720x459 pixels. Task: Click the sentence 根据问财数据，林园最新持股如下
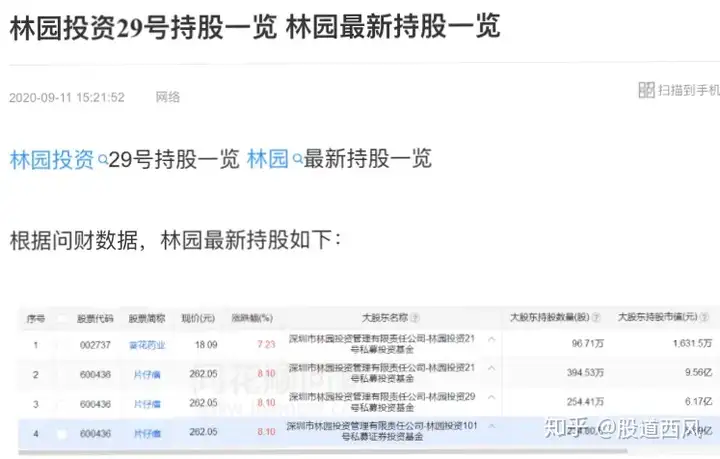175,240
